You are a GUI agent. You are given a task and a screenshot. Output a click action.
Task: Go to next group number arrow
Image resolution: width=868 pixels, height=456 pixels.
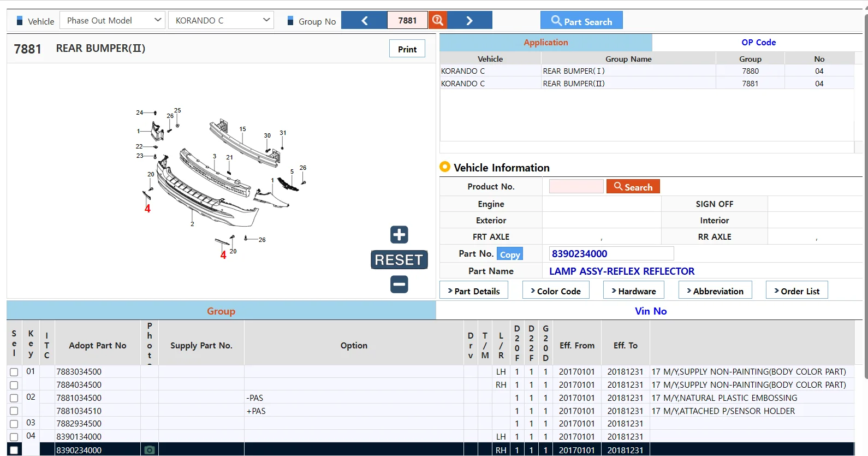click(x=469, y=20)
